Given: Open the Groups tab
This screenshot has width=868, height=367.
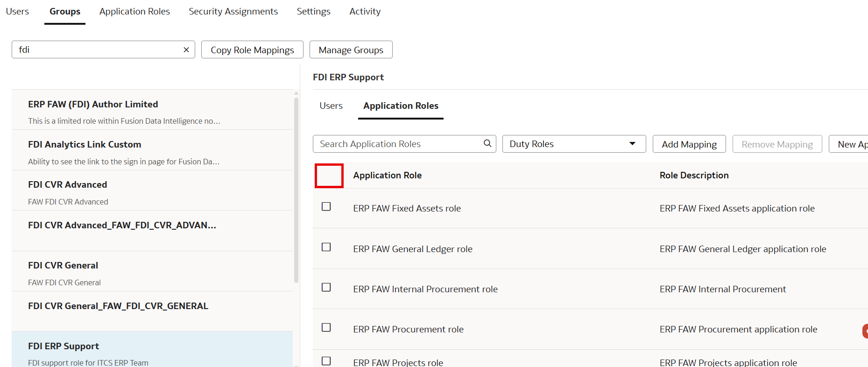Looking at the screenshot, I should [x=65, y=11].
